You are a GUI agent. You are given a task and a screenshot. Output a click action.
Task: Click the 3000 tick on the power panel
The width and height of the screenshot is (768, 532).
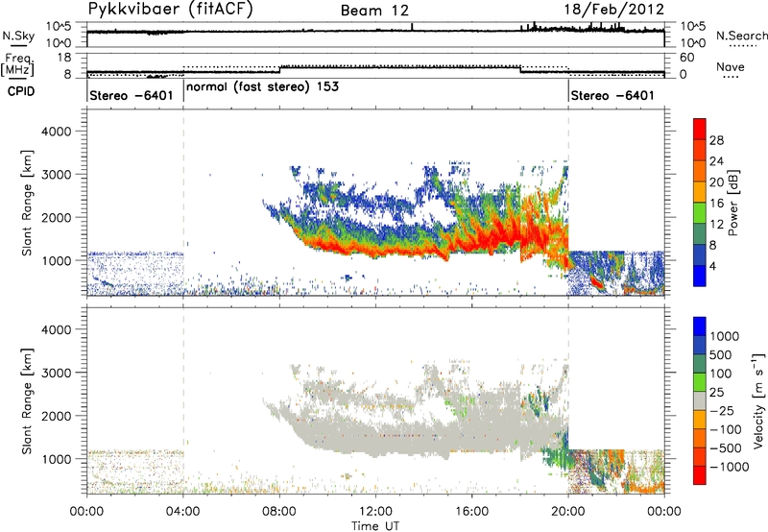(x=56, y=175)
